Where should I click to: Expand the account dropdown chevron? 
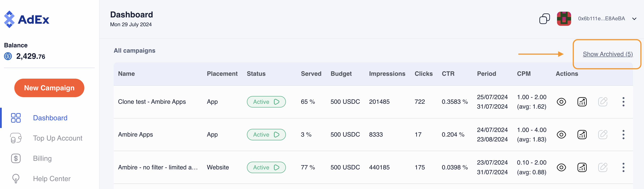tap(634, 19)
